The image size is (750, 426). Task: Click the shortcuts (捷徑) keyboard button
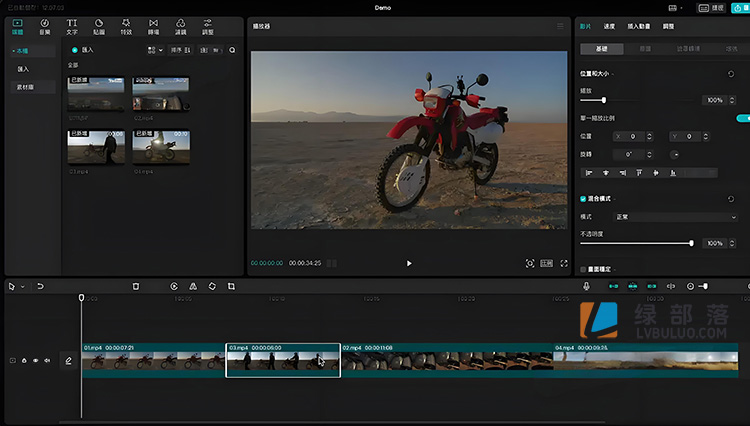pyautogui.click(x=711, y=8)
